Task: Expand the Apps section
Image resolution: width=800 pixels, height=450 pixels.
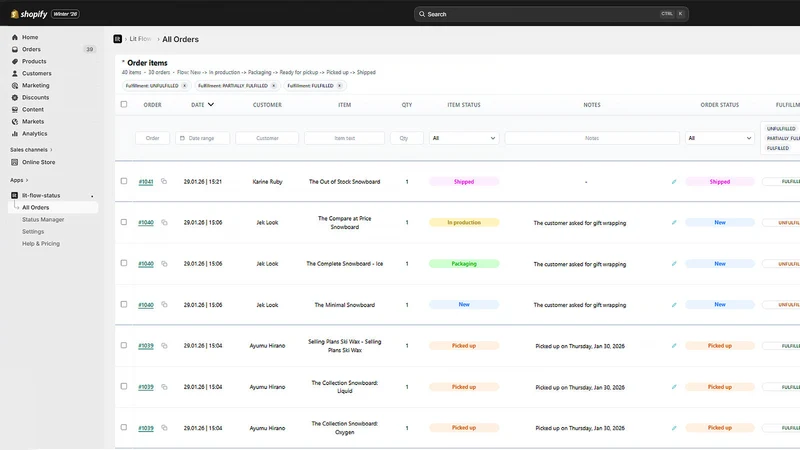Action: coord(19,180)
